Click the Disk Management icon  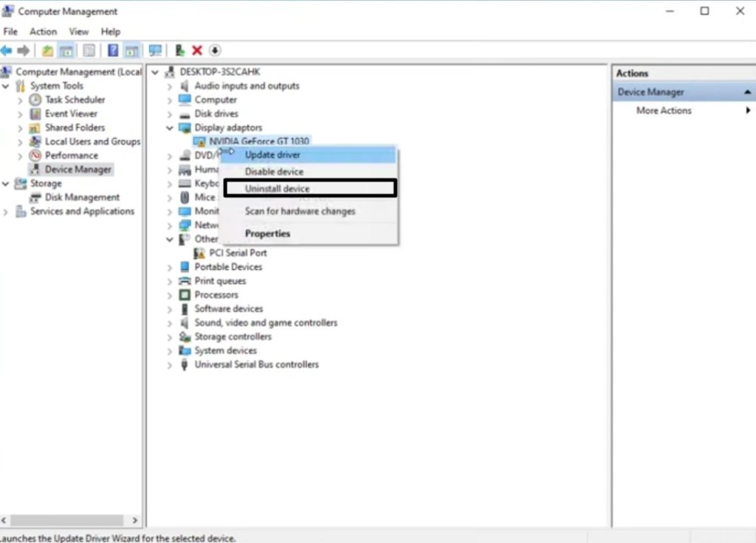tap(35, 198)
